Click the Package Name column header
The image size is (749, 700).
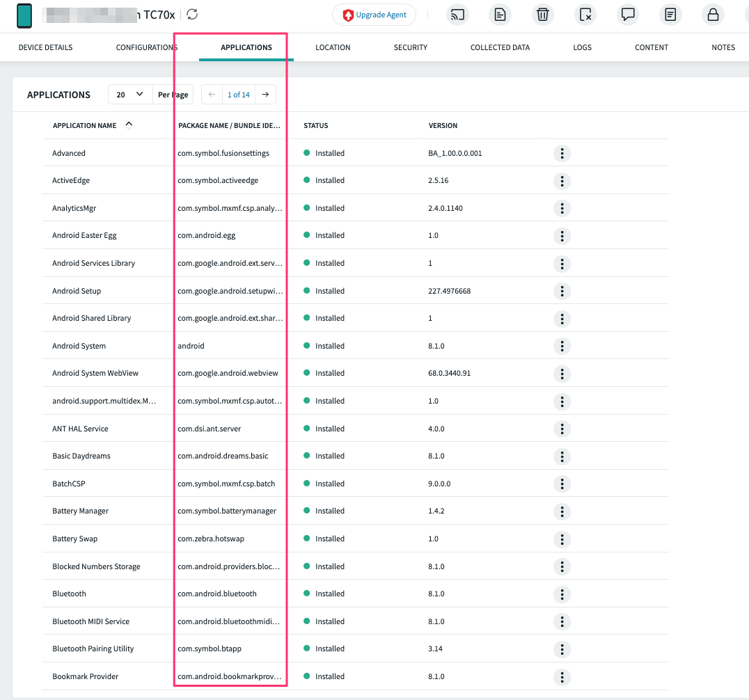[x=229, y=126]
